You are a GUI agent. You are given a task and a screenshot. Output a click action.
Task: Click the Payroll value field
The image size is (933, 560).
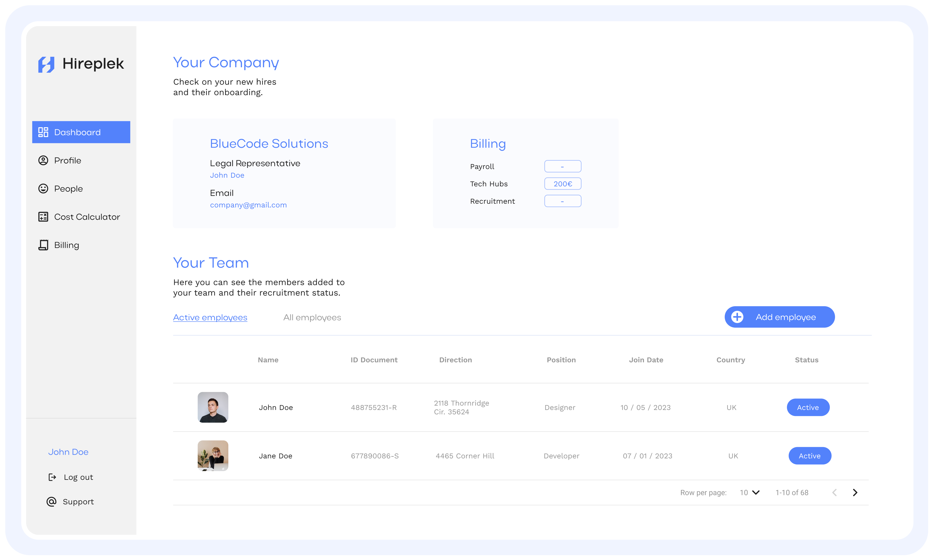pyautogui.click(x=563, y=166)
